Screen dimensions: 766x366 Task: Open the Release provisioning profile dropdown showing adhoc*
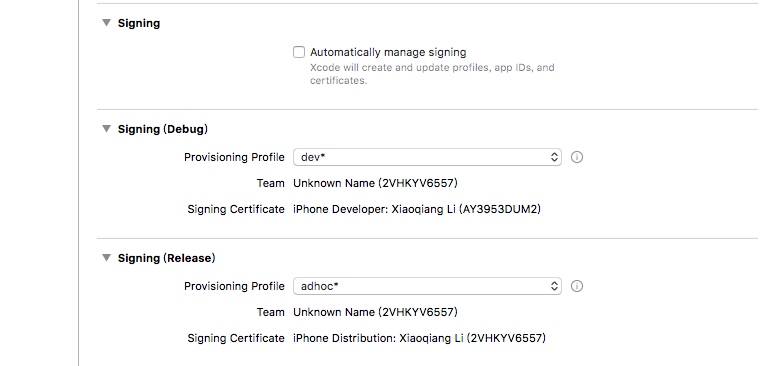click(x=427, y=286)
